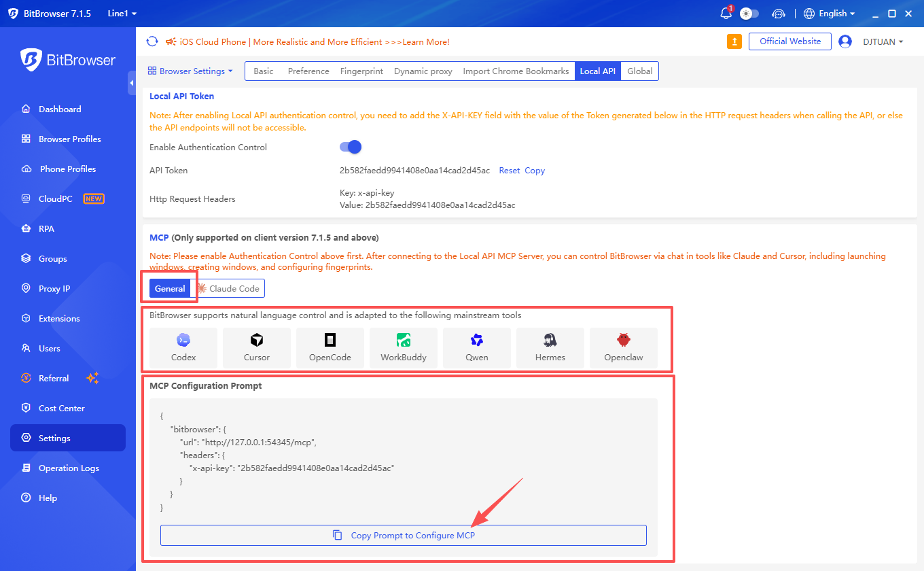The image size is (924, 571).
Task: Open Operation Logs in the sidebar
Action: [x=68, y=468]
